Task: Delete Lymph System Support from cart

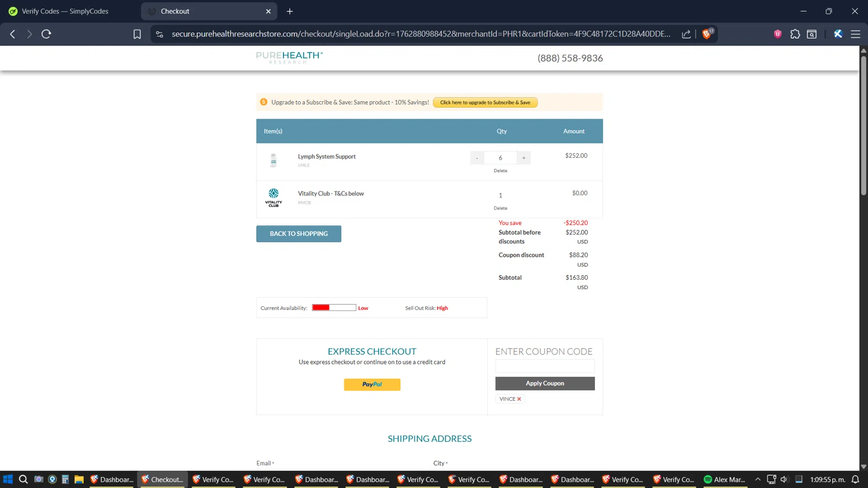Action: 501,171
